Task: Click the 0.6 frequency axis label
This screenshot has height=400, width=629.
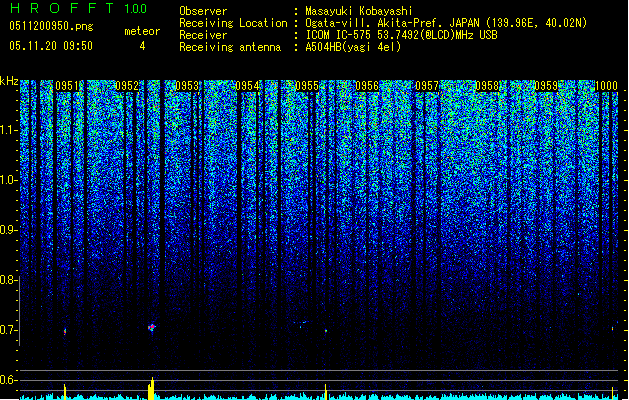Action: [x=8, y=380]
